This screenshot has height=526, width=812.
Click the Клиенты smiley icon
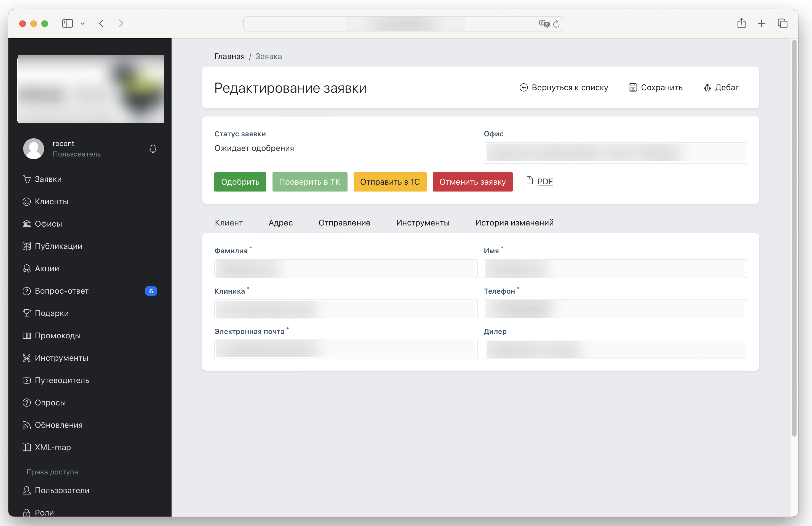coord(26,201)
